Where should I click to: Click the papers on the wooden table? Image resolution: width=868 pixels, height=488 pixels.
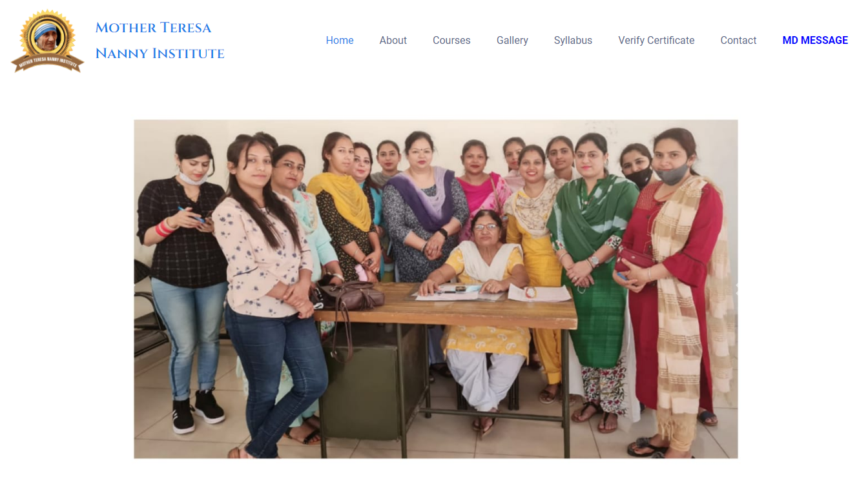(491, 293)
